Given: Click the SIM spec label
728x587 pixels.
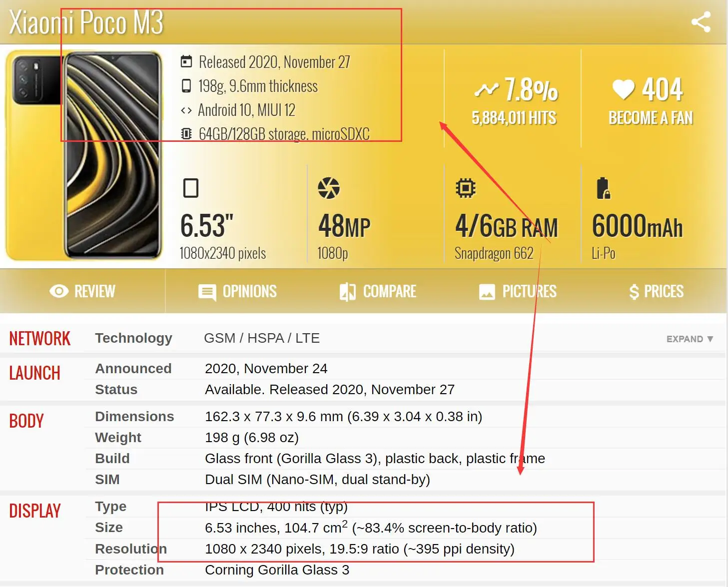Looking at the screenshot, I should pyautogui.click(x=107, y=480).
